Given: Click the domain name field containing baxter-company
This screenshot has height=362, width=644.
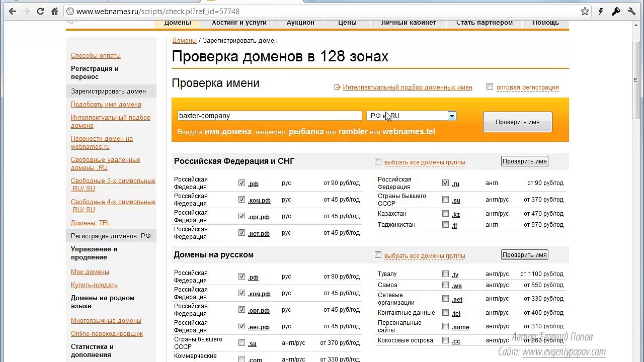Looking at the screenshot, I should point(270,116).
